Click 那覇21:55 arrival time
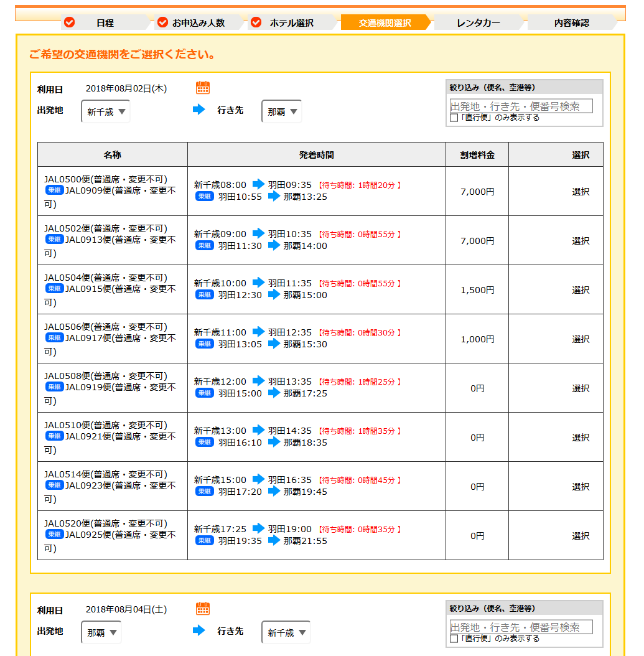 pyautogui.click(x=306, y=541)
